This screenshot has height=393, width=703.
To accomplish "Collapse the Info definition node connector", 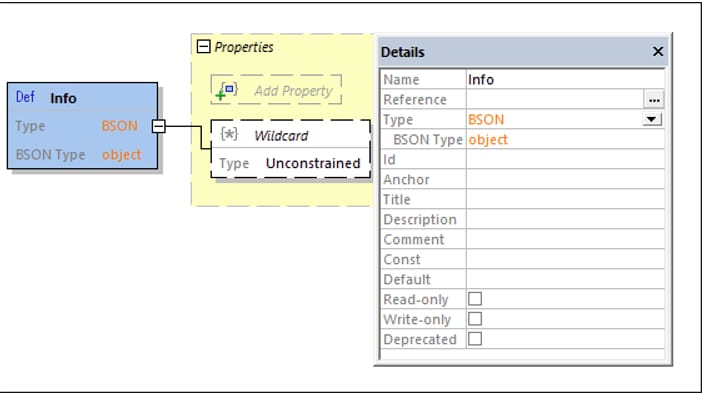I will pos(158,126).
